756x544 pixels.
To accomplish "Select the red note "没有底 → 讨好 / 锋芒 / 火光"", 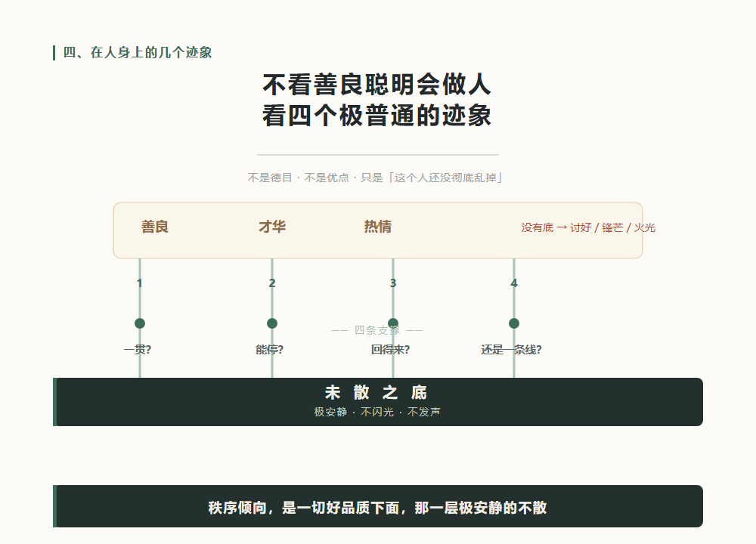I will point(588,227).
